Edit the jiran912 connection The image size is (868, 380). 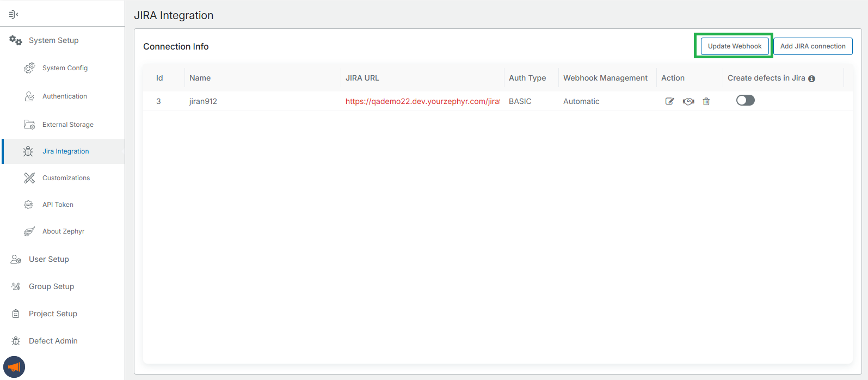tap(669, 101)
